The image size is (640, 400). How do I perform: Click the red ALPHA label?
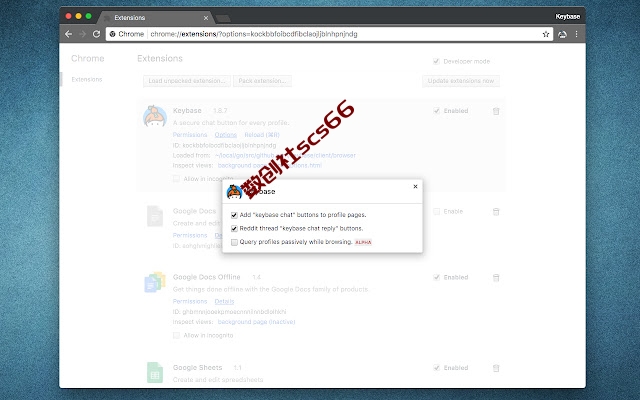coord(363,242)
